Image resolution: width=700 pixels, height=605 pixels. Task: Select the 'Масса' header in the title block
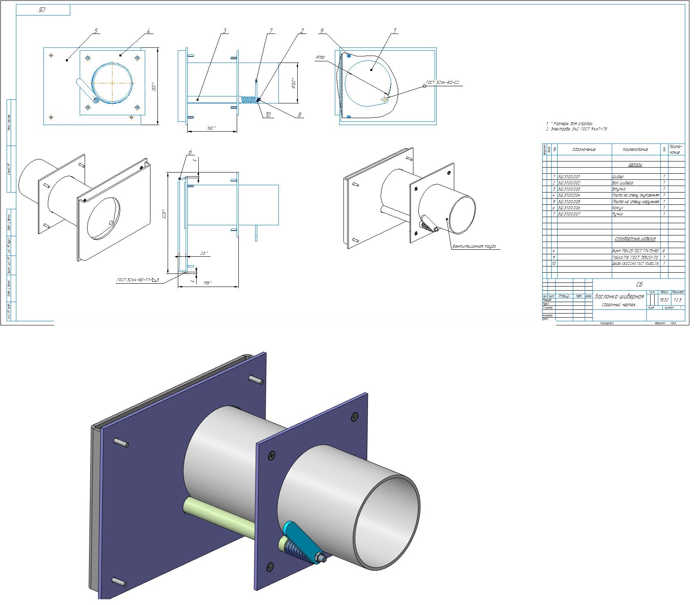(664, 292)
